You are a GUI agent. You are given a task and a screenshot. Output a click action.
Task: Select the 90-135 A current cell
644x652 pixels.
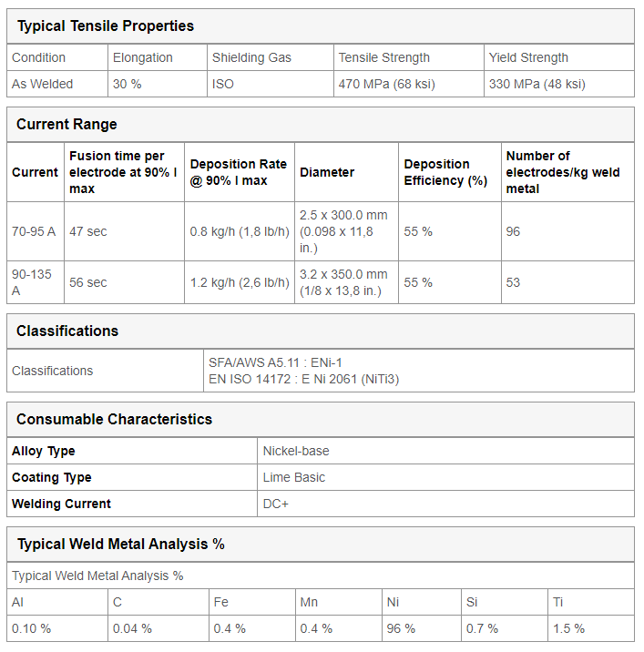pos(36,282)
